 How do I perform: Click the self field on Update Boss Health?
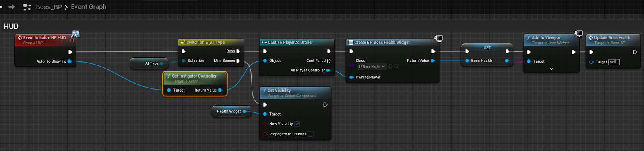point(614,62)
